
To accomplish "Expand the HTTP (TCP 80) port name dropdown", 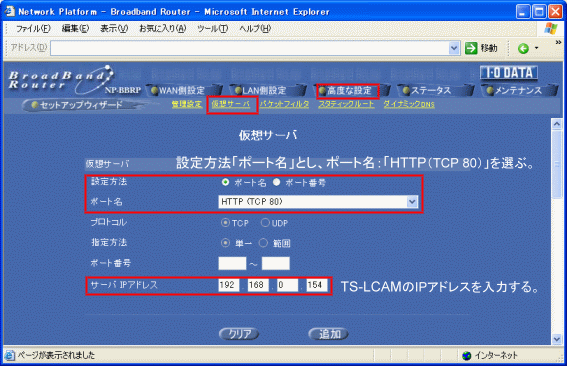I will 318,202.
